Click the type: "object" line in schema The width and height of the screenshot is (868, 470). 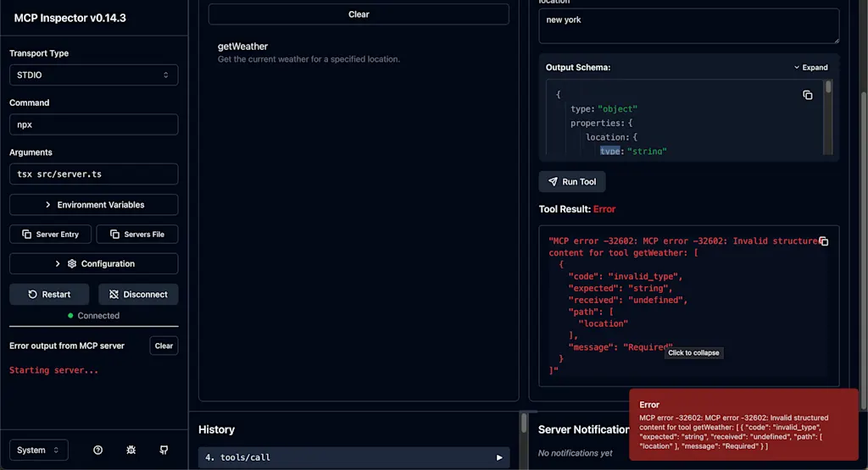click(604, 109)
